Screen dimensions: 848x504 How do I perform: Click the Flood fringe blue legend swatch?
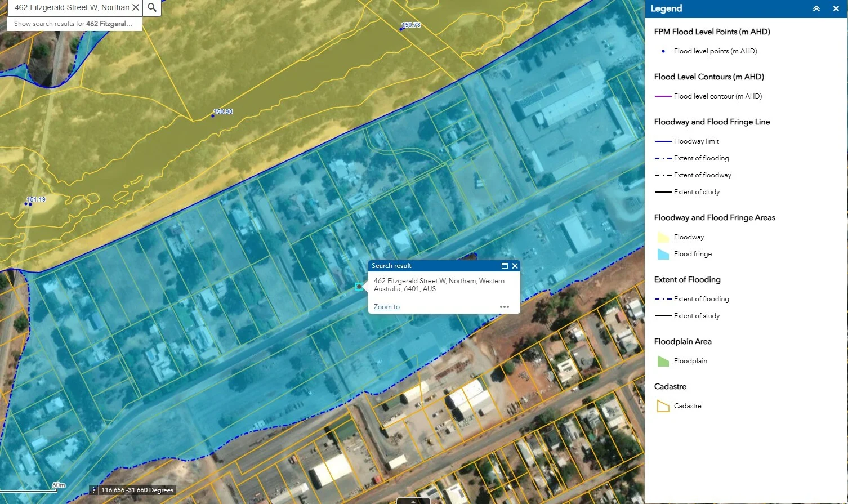coord(663,254)
